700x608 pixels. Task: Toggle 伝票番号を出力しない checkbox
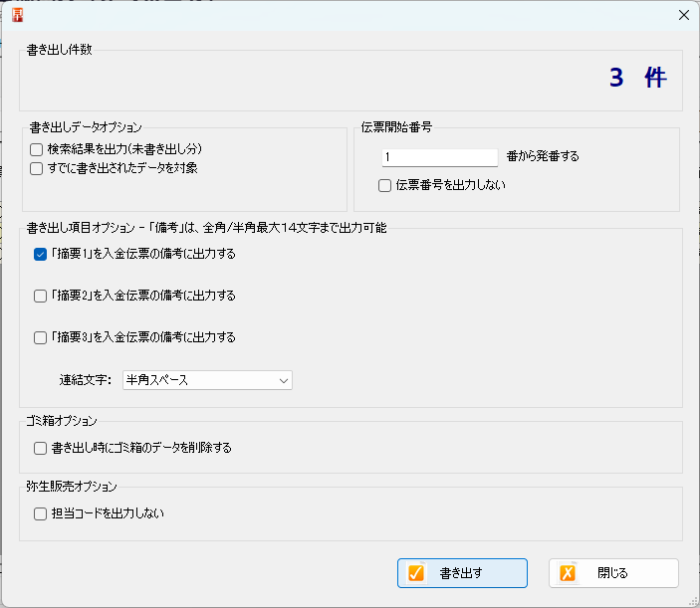[384, 185]
